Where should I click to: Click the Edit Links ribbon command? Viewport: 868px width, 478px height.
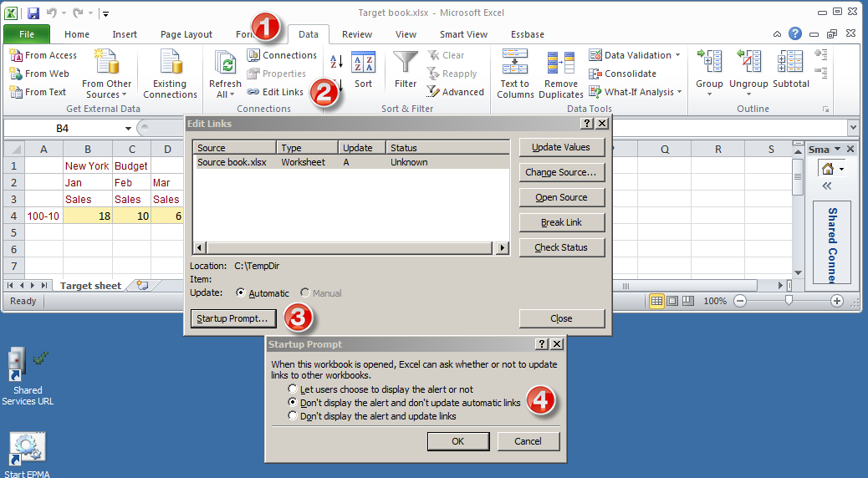pos(275,92)
